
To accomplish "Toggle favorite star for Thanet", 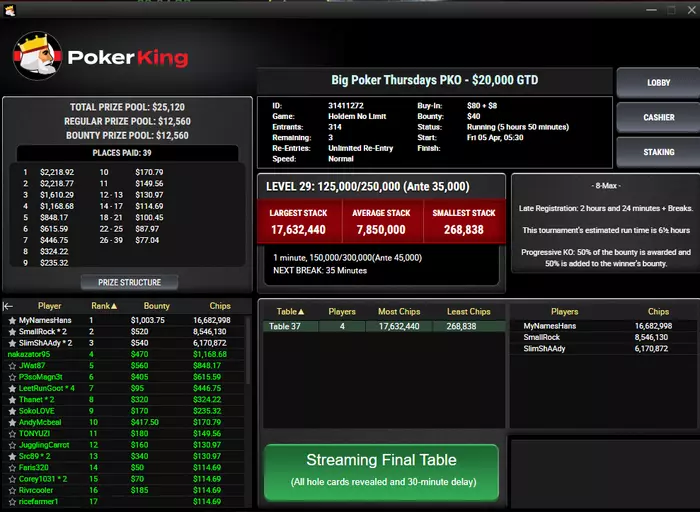I will pos(12,400).
